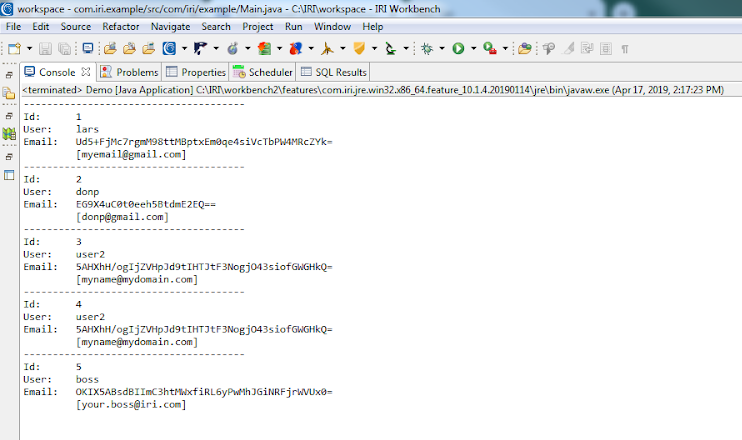This screenshot has width=742, height=440.
Task: Expand the dropdown beside the IRI swirl icon
Action: click(184, 48)
